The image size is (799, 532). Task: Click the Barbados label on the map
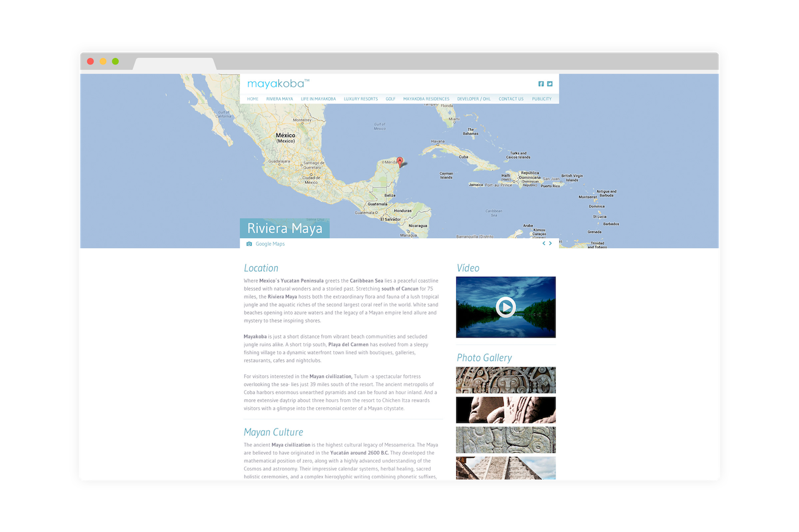[x=611, y=224]
